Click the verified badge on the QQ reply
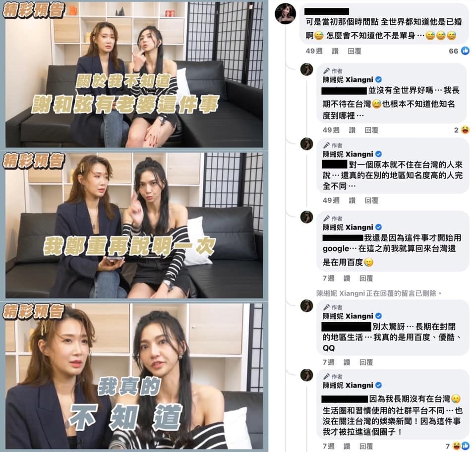The width and height of the screenshot is (476, 452). 378,316
